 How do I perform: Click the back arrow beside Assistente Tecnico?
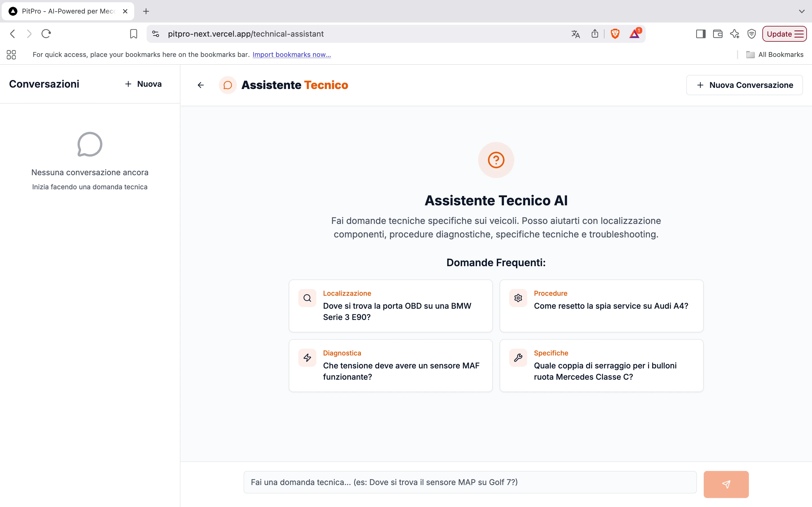(x=201, y=85)
